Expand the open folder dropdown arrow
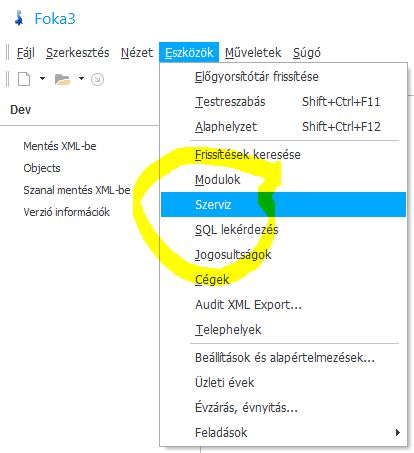The width and height of the screenshot is (414, 453). (81, 79)
